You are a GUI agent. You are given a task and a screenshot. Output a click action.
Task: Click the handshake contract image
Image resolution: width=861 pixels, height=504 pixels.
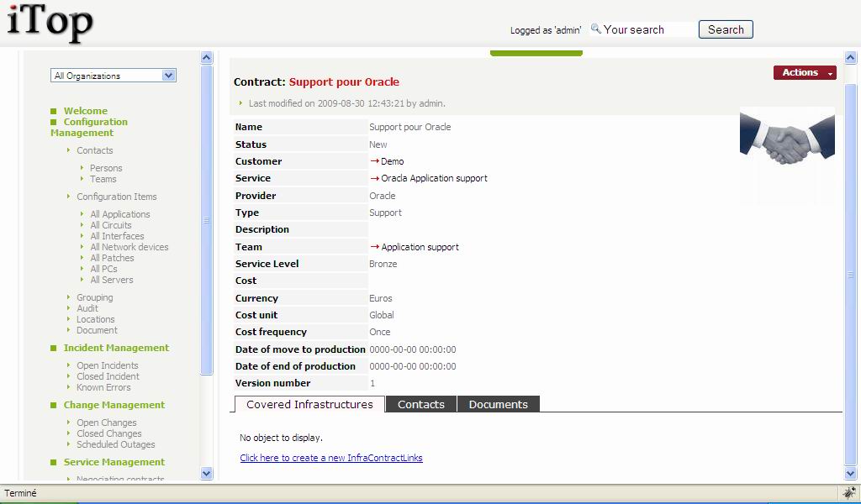[787, 137]
